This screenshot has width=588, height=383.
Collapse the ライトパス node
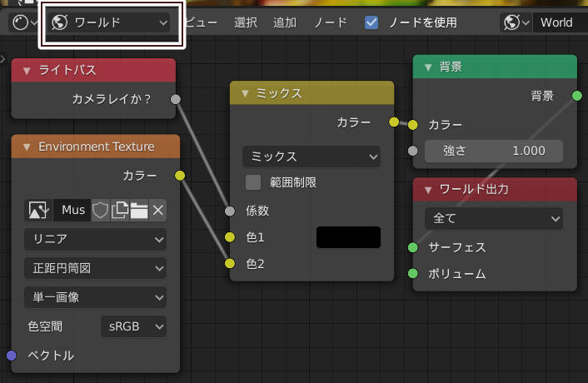[27, 71]
